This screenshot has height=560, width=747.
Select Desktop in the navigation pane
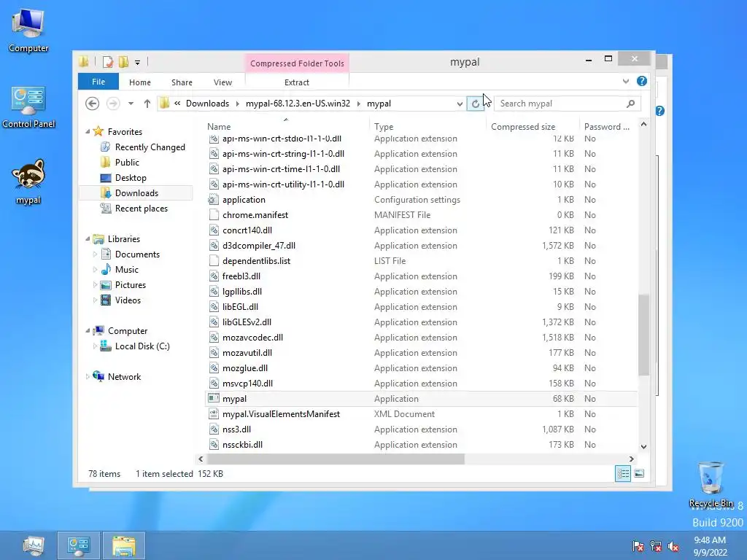(x=131, y=178)
